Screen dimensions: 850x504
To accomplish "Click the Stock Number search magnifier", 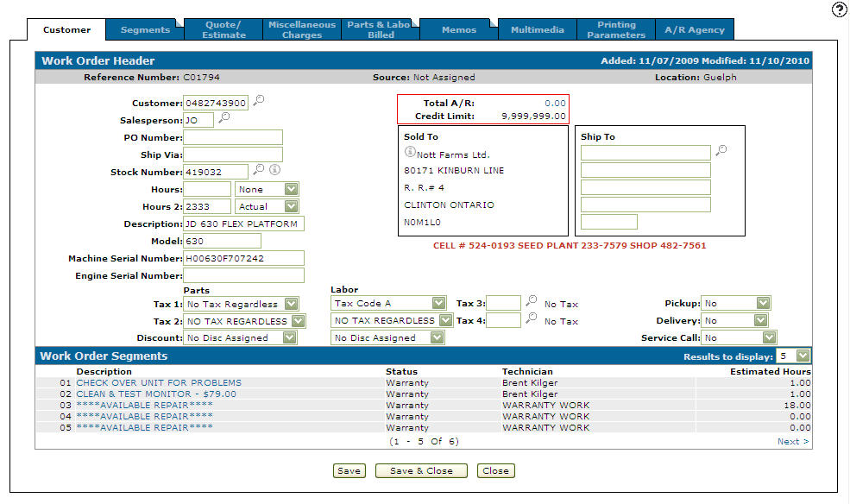I will coord(258,170).
